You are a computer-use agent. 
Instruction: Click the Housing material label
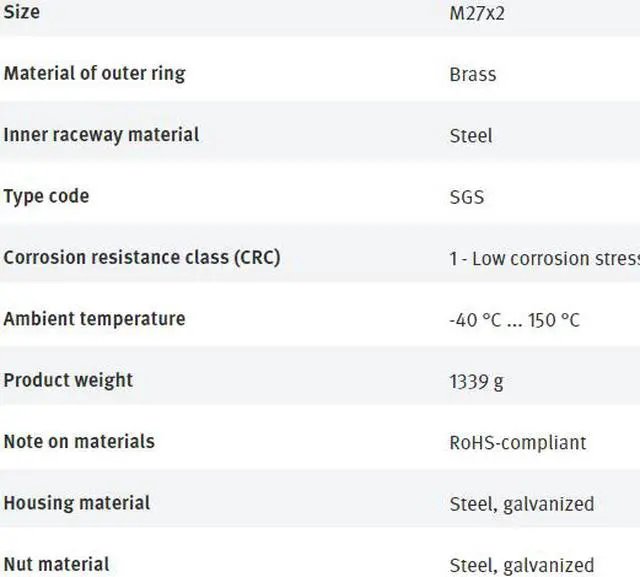pyautogui.click(x=77, y=503)
